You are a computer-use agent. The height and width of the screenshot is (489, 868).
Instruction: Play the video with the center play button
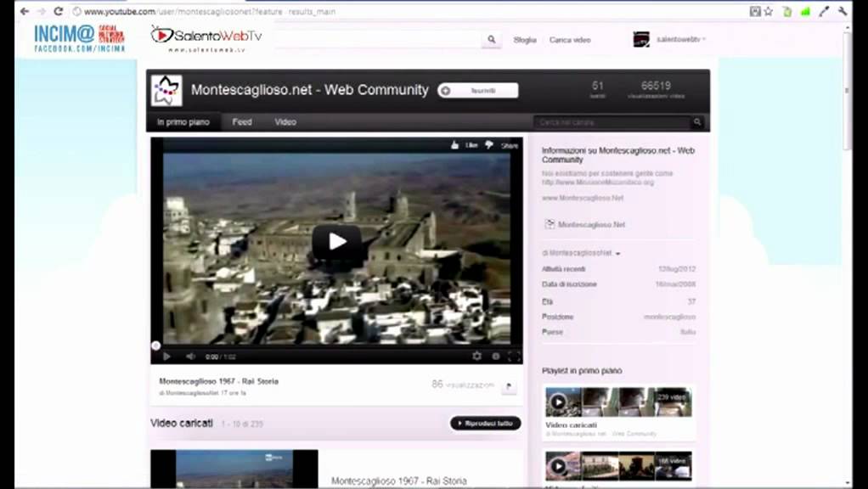click(337, 242)
